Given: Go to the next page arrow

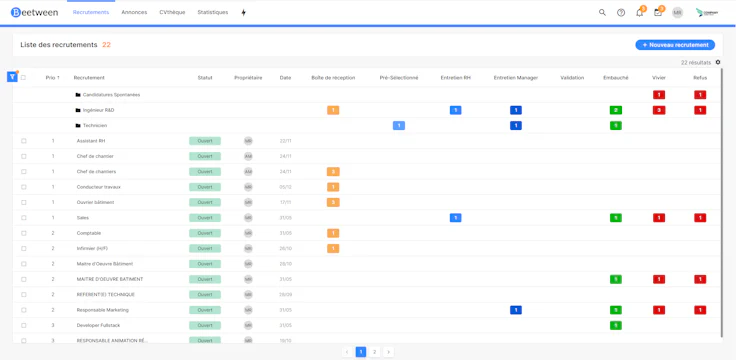Looking at the screenshot, I should click(388, 352).
